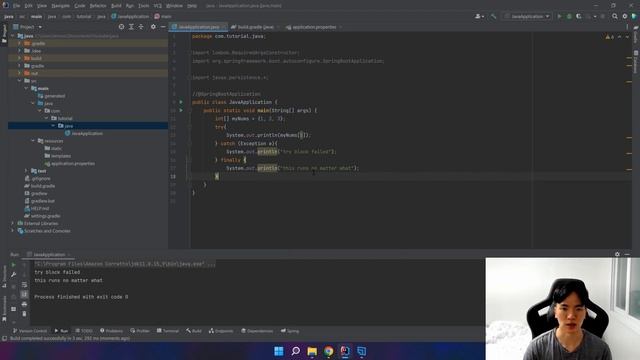640x360 pixels.
Task: Open the Navigate menu
Action: pos(60,6)
